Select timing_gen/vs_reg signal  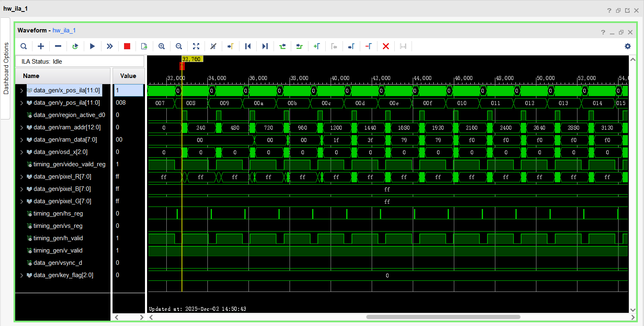58,226
